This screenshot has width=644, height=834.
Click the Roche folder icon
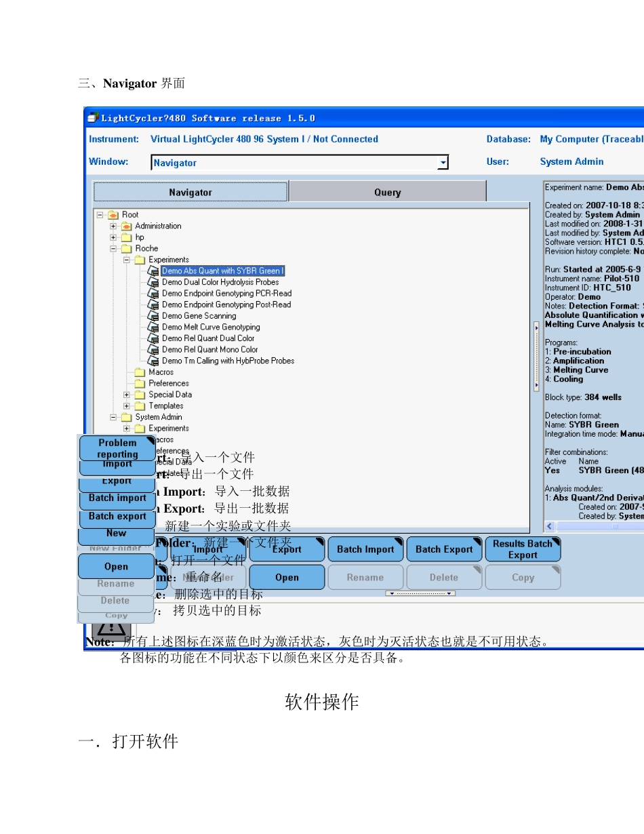tap(126, 248)
